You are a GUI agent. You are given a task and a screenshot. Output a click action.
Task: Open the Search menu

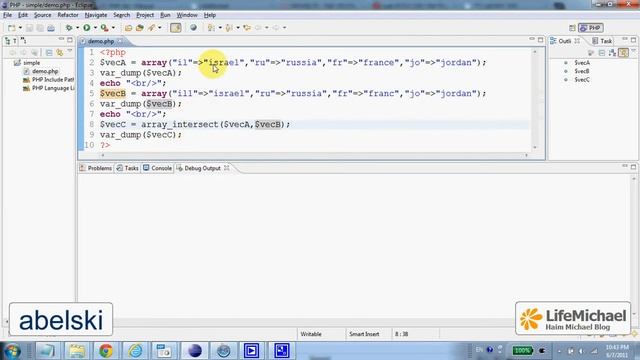[122, 15]
